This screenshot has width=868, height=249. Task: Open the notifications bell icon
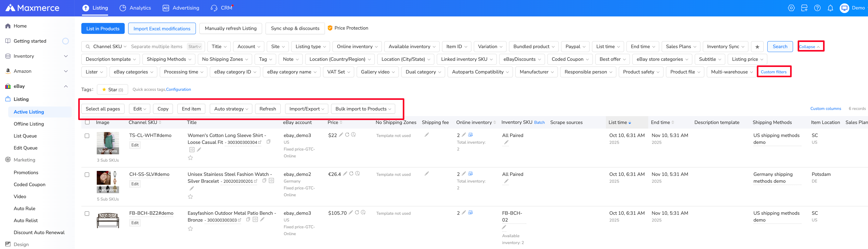tap(830, 8)
